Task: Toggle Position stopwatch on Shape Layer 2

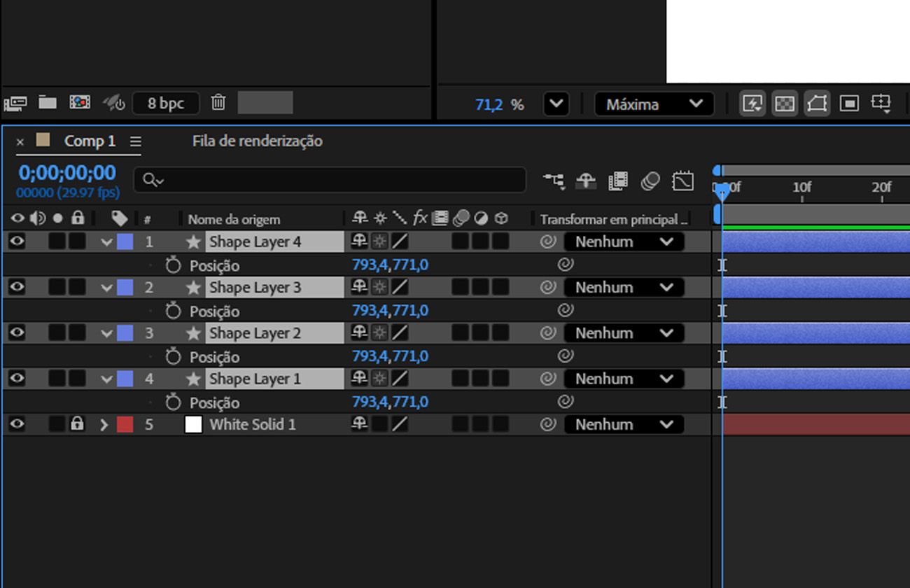Action: (x=173, y=356)
